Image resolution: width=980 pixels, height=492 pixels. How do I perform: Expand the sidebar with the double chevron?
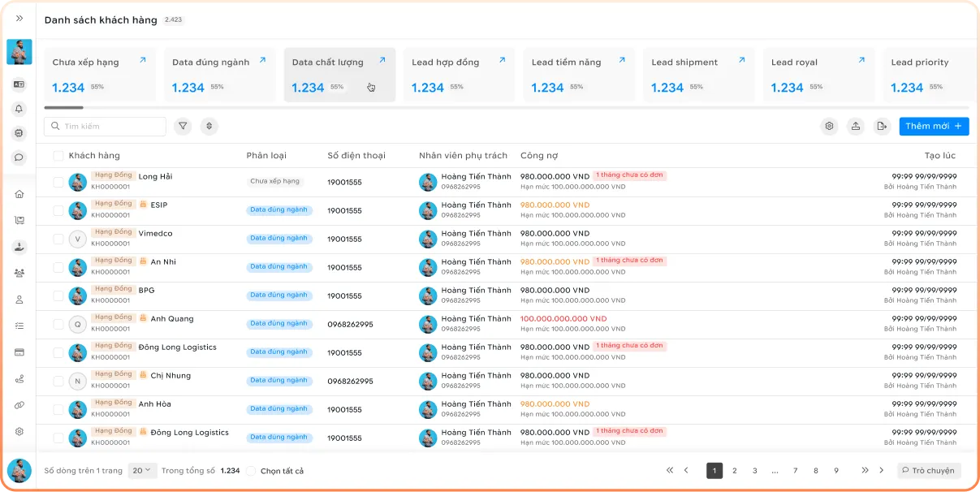point(19,18)
